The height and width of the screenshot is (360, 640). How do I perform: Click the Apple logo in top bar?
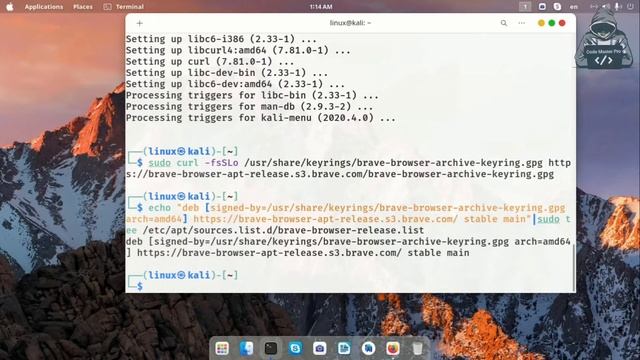pyautogui.click(x=10, y=7)
